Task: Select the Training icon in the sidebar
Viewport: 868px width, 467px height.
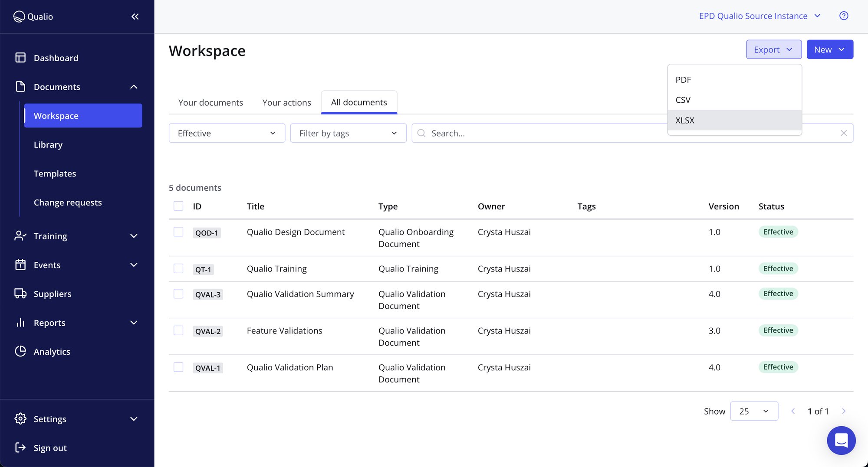Action: 20,236
